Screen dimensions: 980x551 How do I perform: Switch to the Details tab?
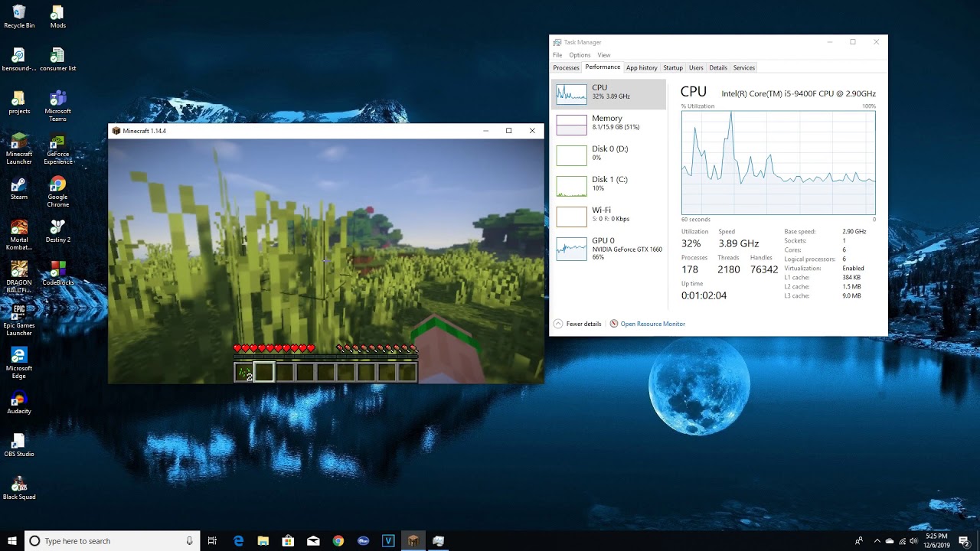(x=718, y=67)
